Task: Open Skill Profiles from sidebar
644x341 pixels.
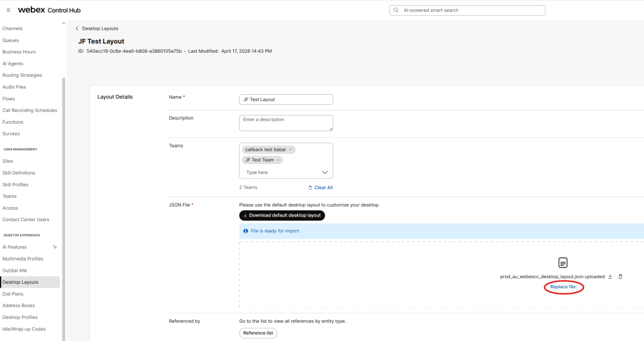Action: point(15,185)
